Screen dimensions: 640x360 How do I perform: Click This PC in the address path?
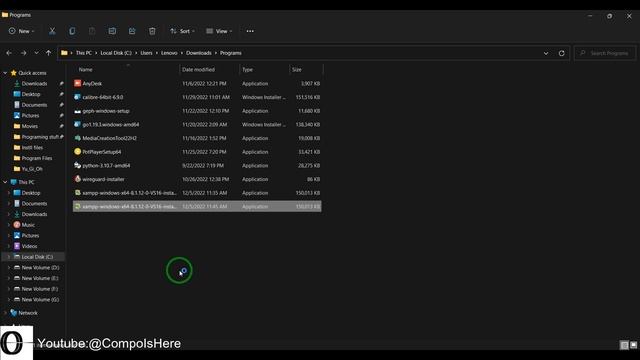[x=84, y=53]
